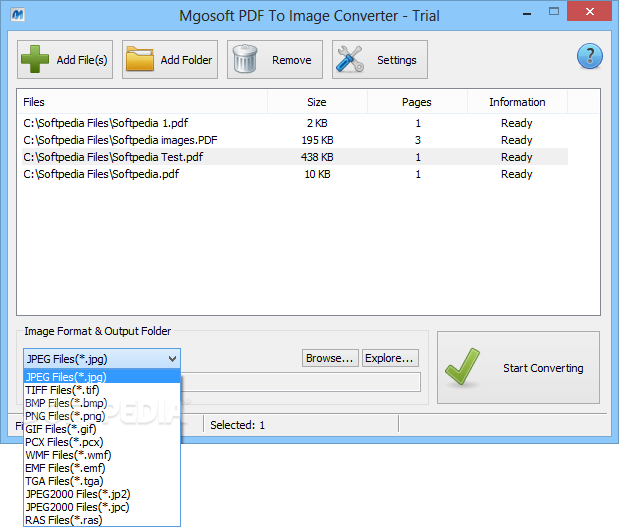
Task: Sort list by the Pages column header
Action: 417,102
